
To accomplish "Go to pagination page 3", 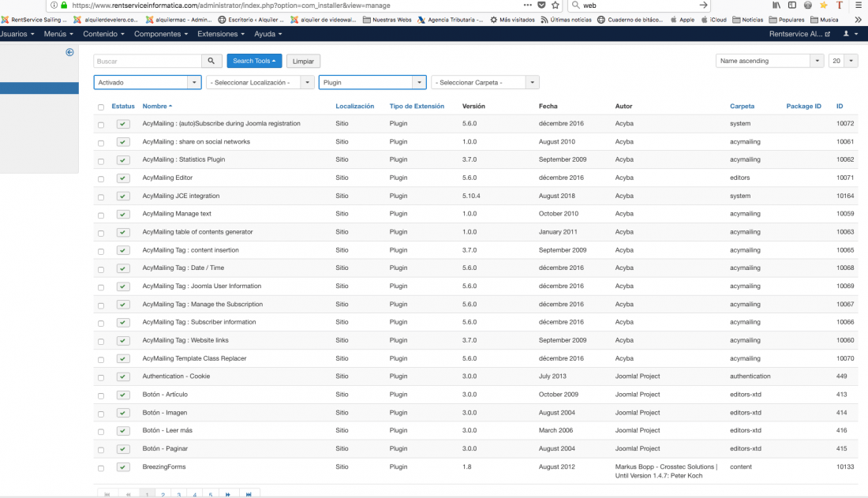I will click(179, 494).
